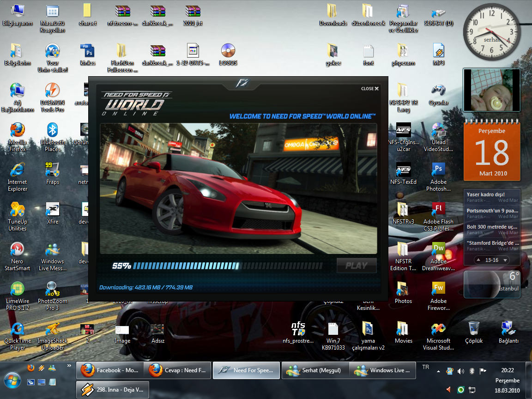The height and width of the screenshot is (399, 532).
Task: Launch Internet Explorer shortcut
Action: click(x=17, y=177)
